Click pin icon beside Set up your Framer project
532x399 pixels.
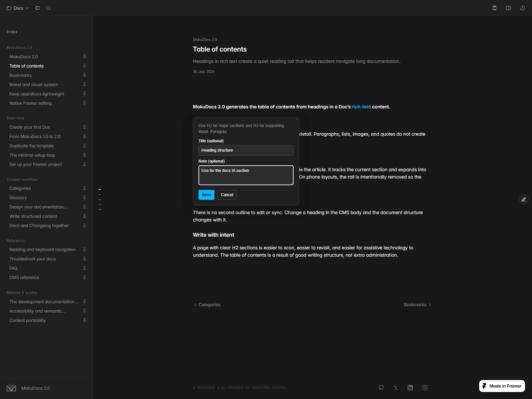(84, 164)
